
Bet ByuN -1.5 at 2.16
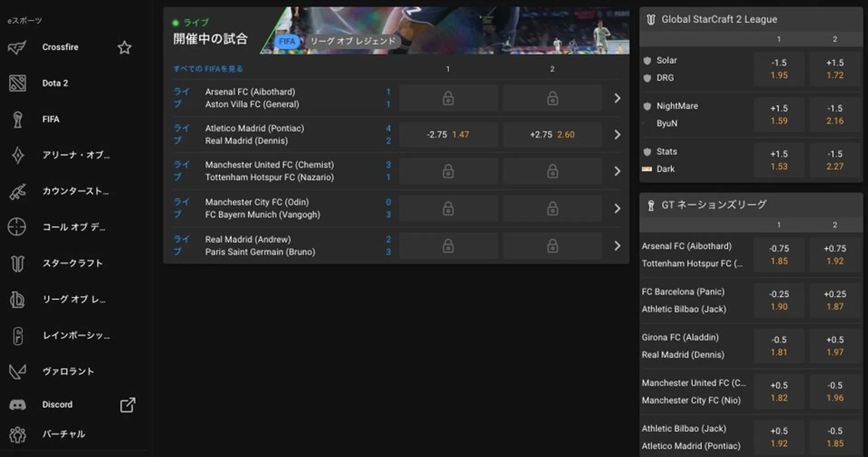835,115
